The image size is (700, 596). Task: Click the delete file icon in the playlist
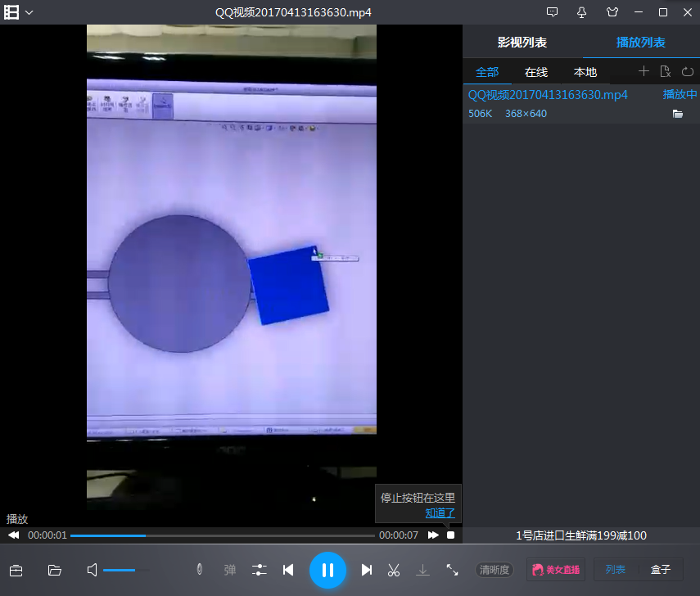pos(666,71)
